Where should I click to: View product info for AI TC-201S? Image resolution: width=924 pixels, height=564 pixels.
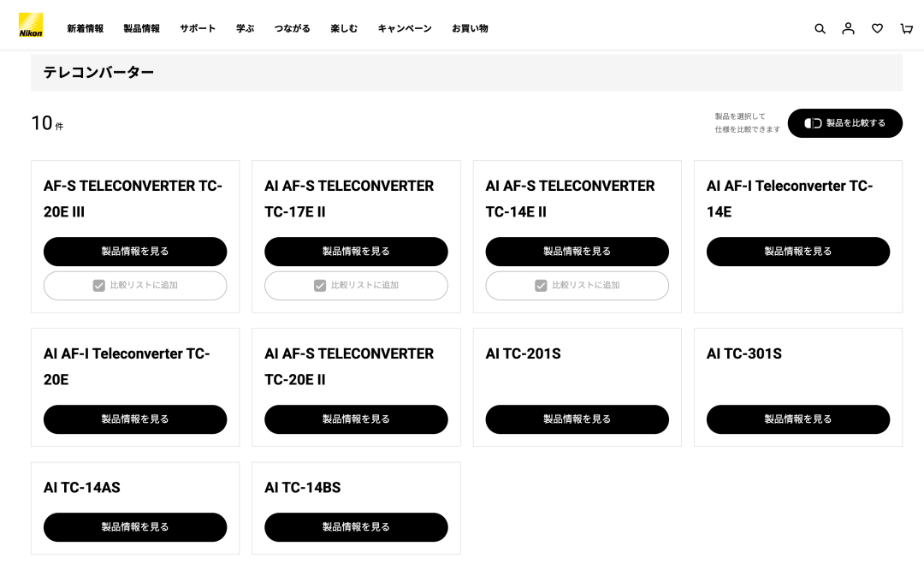(577, 419)
